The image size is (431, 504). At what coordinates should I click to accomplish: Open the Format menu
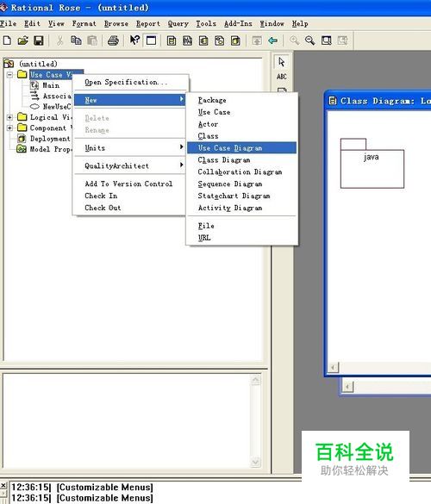[84, 24]
